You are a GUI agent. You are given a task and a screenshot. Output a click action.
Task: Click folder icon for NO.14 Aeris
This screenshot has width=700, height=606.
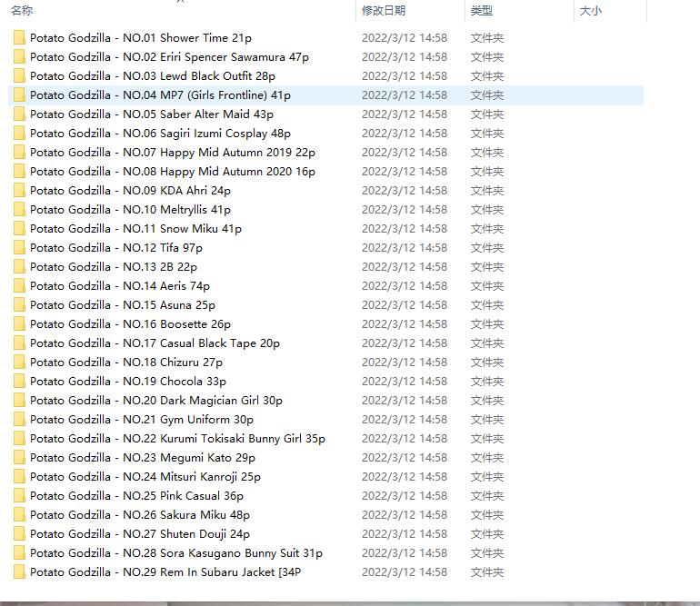(x=19, y=286)
